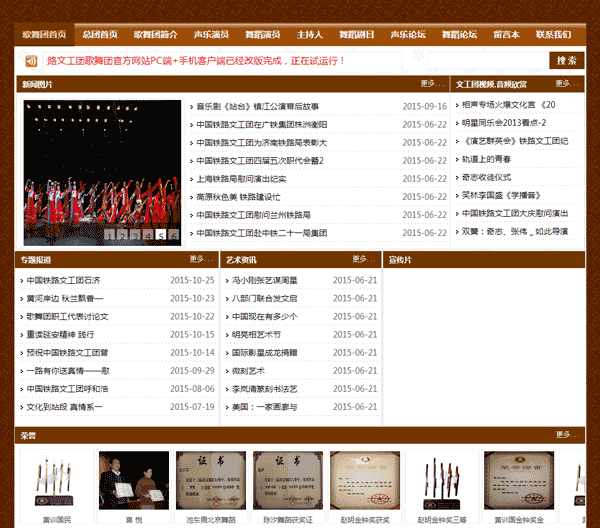Open the 黄训国民 trophy thumbnail
This screenshot has width=600, height=528.
(57, 480)
